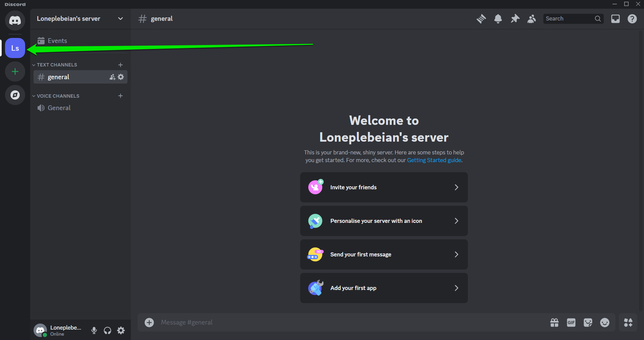This screenshot has width=644, height=340.
Task: Select the Ls server icon
Action: coord(15,48)
